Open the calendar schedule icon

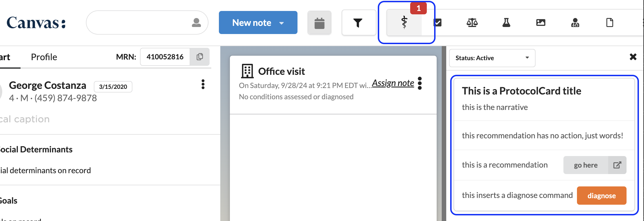pos(319,23)
